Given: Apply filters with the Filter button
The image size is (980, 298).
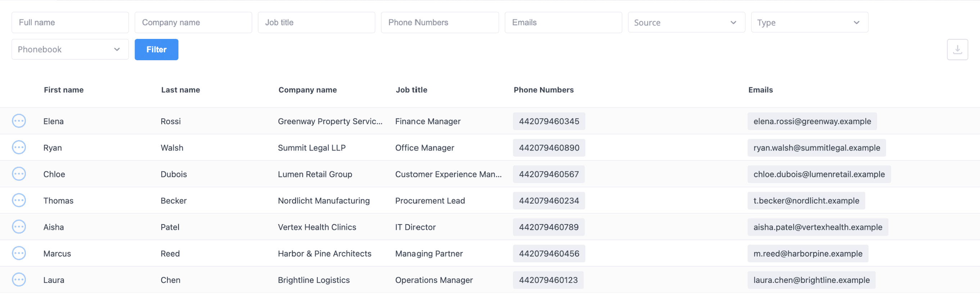Looking at the screenshot, I should click(156, 49).
